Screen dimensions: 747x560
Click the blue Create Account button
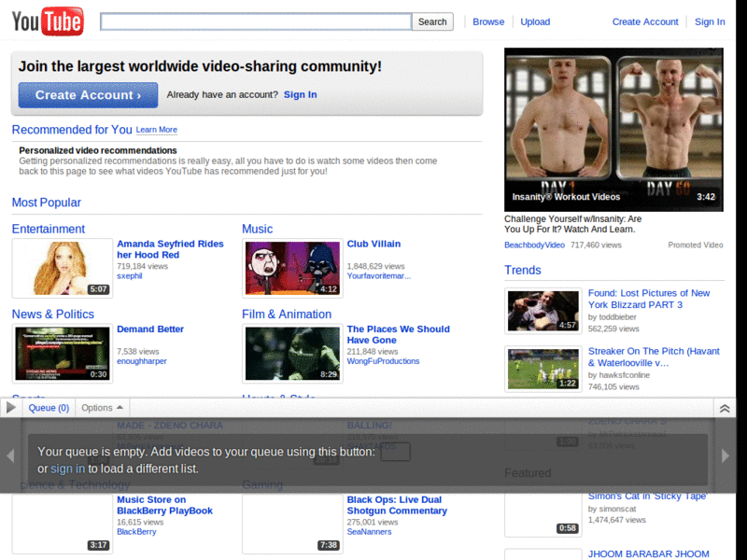[88, 95]
